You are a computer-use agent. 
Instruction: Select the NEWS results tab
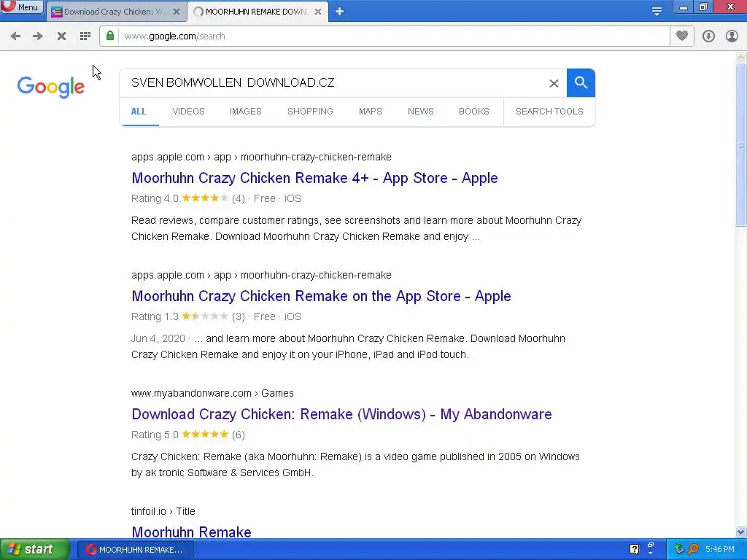(421, 112)
